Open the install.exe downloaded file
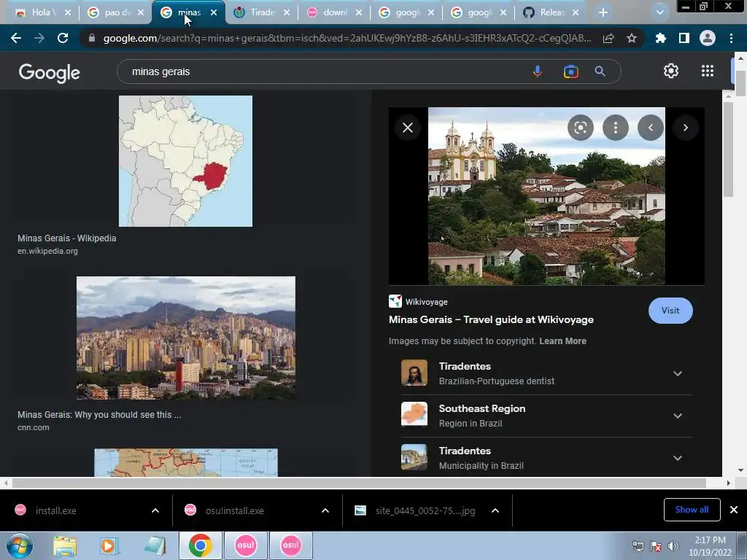This screenshot has height=560, width=747. 55,510
